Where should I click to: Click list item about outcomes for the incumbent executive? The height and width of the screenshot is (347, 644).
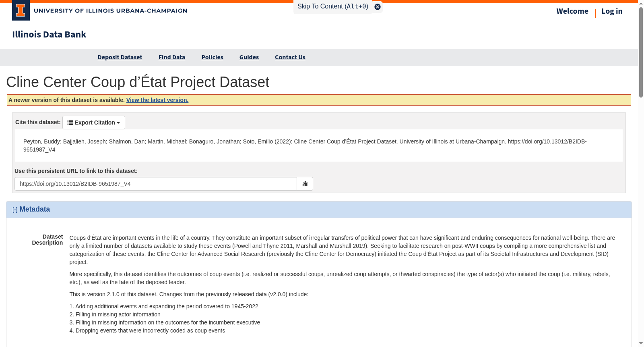(x=165, y=322)
